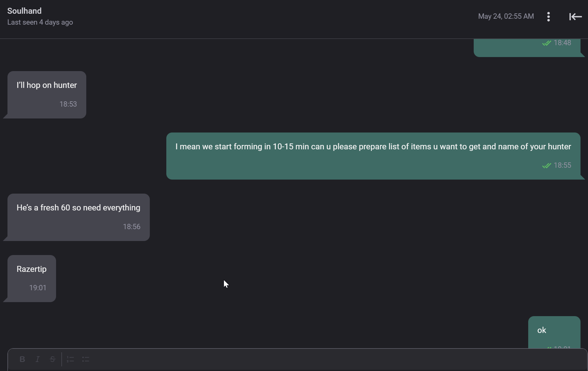Image resolution: width=588 pixels, height=371 pixels.
Task: Click the 18:53 timestamp on hunter message
Action: (68, 104)
